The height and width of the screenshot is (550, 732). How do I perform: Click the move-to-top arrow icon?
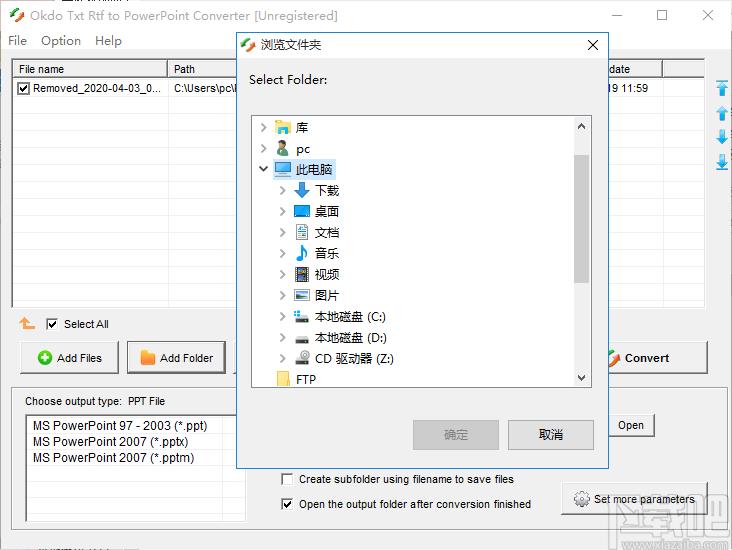pyautogui.click(x=722, y=88)
